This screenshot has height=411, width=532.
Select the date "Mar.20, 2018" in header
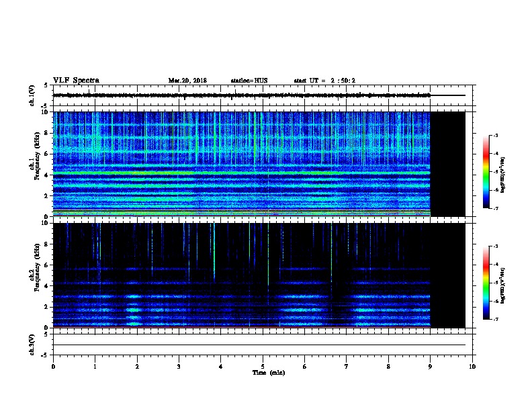187,81
